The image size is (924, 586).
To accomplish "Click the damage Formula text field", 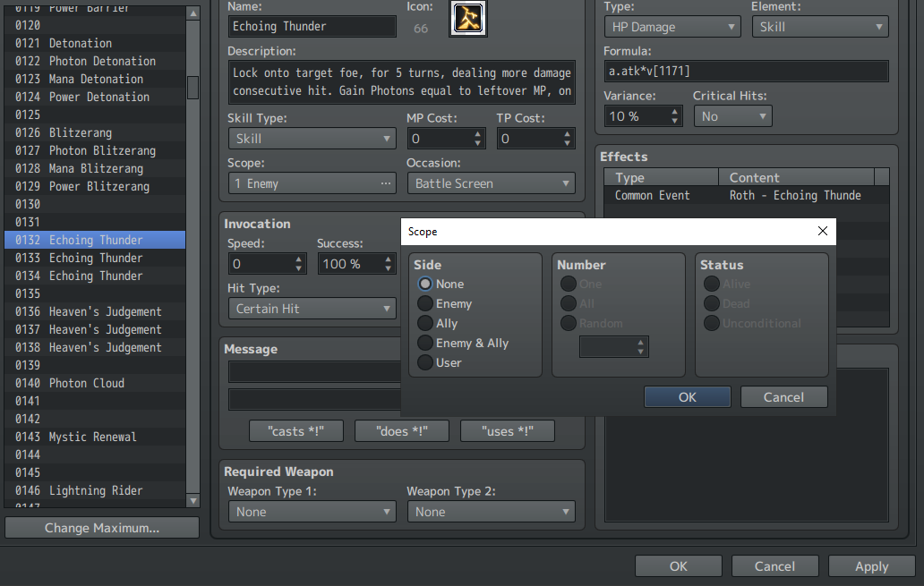I will coord(746,72).
